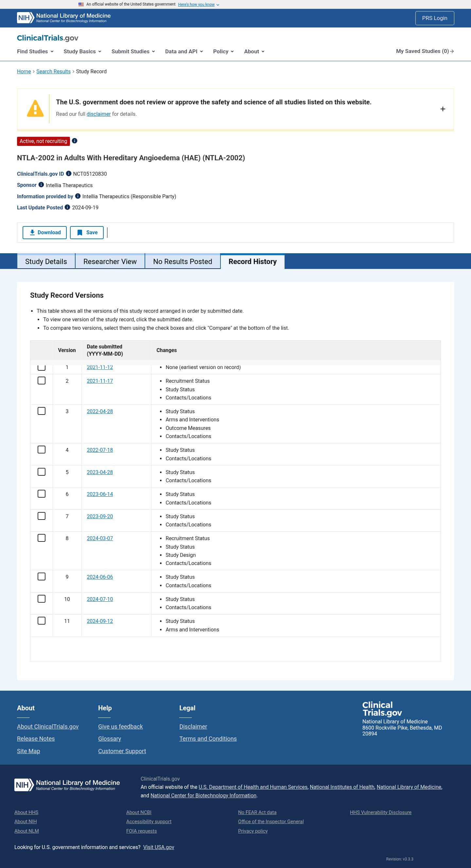Screen dimensions: 471x868
Task: Open version submitted 2022-07-18
Action: coord(100,450)
